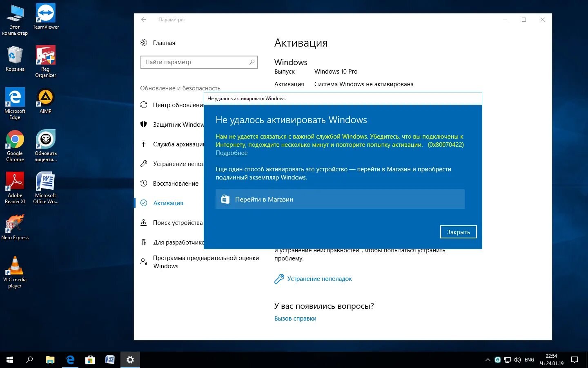The width and height of the screenshot is (588, 368).
Task: Go back using Settings back arrow
Action: pos(144,19)
